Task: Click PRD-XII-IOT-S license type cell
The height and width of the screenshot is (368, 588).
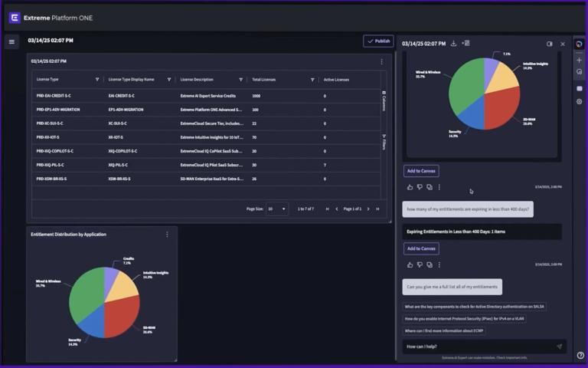Action: click(x=47, y=137)
